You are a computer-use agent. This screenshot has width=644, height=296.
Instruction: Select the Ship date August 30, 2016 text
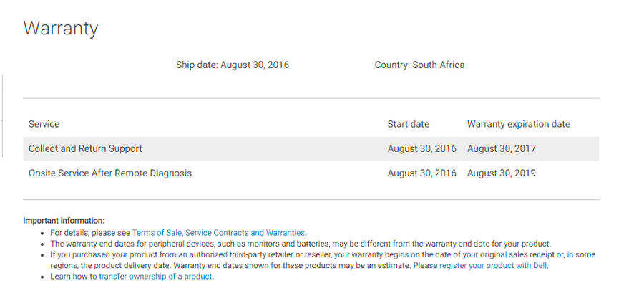(x=233, y=65)
